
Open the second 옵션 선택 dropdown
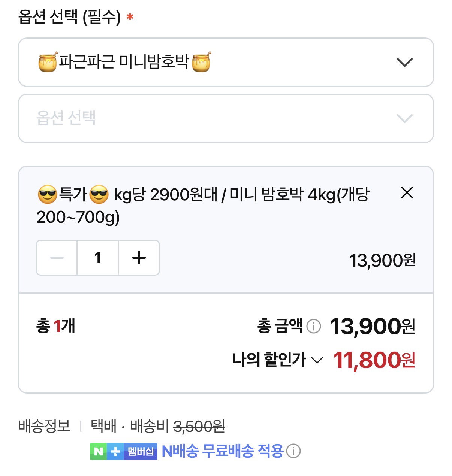226,118
